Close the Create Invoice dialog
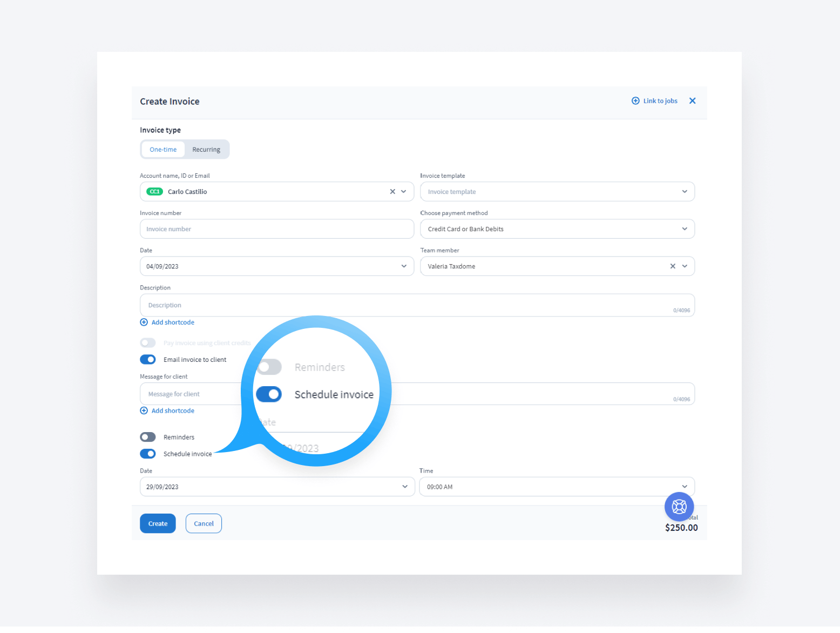This screenshot has height=633, width=840. [x=692, y=101]
